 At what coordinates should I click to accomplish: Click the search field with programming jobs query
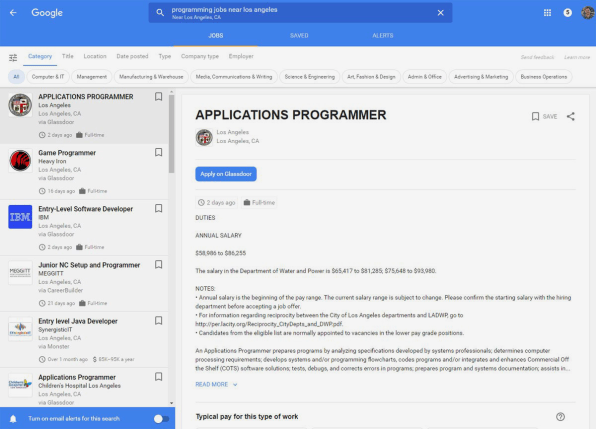point(300,13)
